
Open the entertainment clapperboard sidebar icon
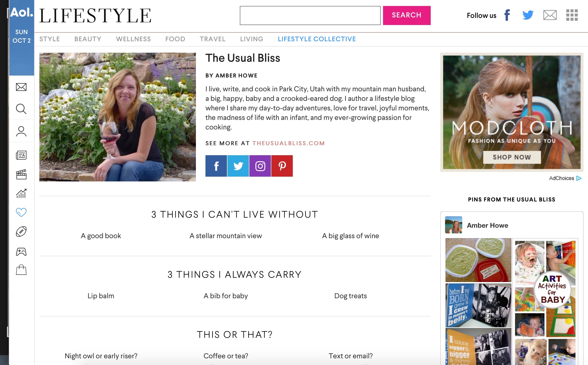(21, 174)
